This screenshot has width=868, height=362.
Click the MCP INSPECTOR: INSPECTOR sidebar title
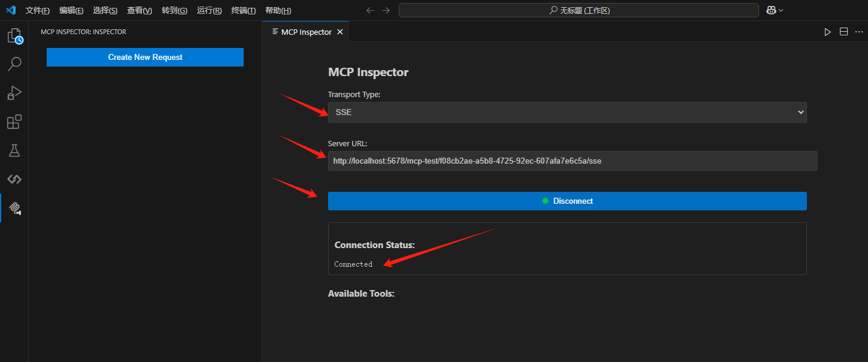[x=83, y=32]
